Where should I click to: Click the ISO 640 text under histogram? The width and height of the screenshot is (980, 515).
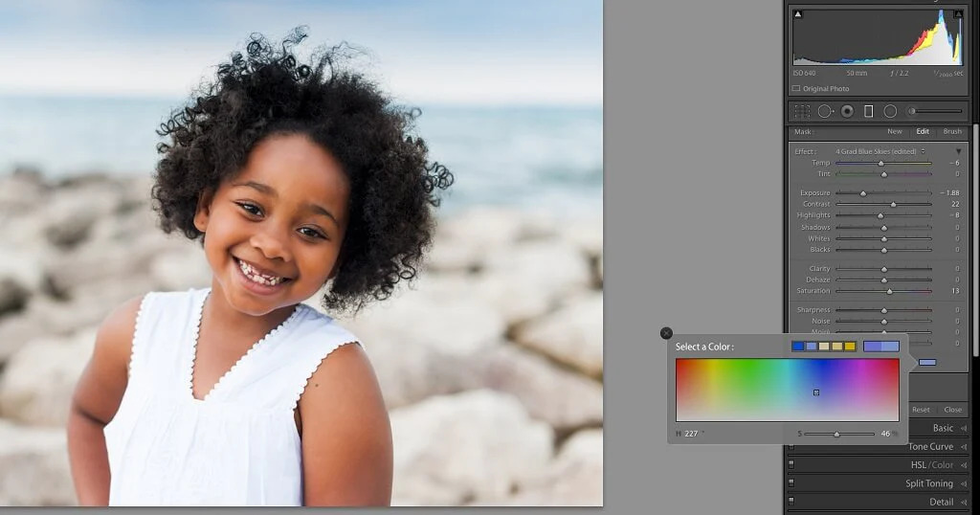[x=804, y=73]
